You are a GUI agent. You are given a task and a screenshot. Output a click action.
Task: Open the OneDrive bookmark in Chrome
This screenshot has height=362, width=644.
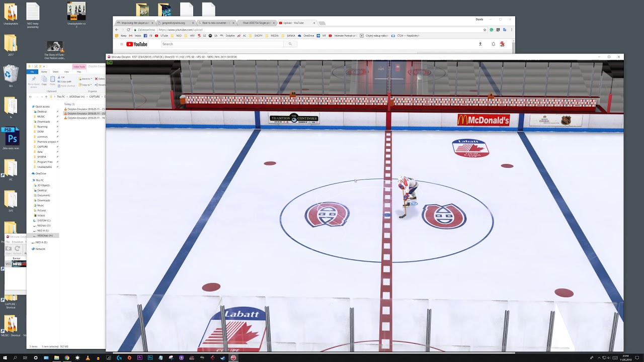305,36
